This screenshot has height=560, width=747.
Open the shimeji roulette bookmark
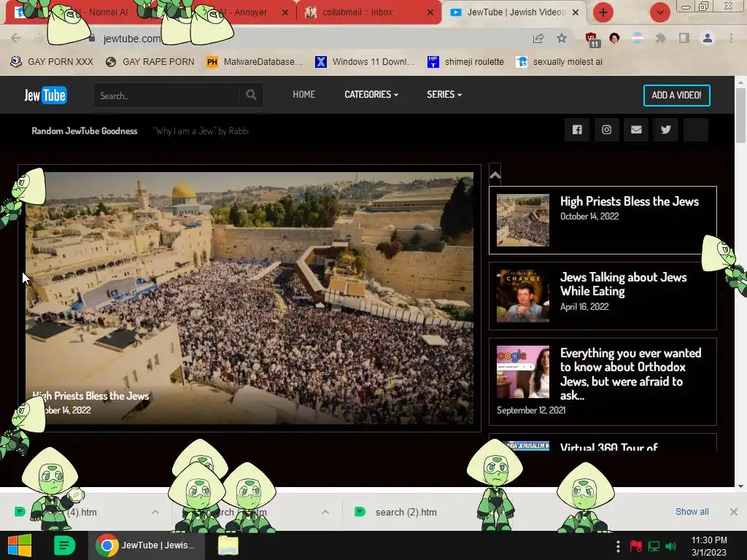point(465,62)
